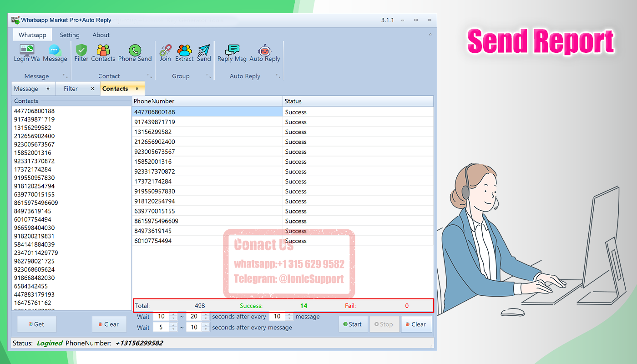
Task: Open the Auto Reply robot icon
Action: 265,53
